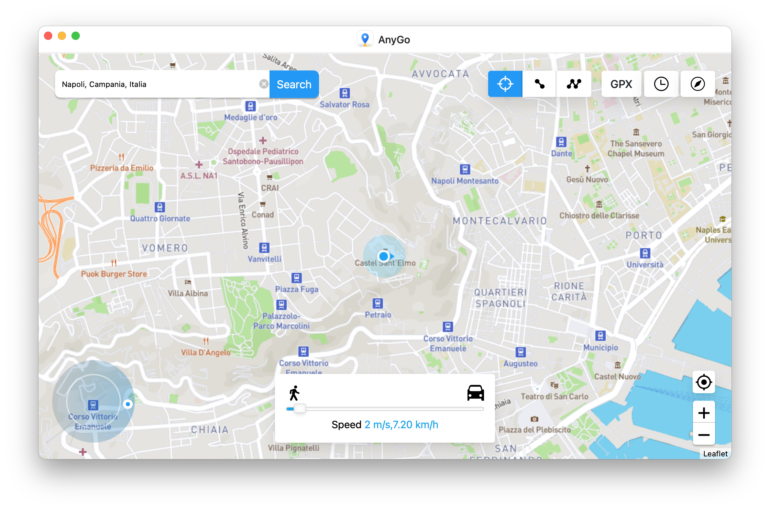770x510 pixels.
Task: Zoom out on the map
Action: coord(704,434)
